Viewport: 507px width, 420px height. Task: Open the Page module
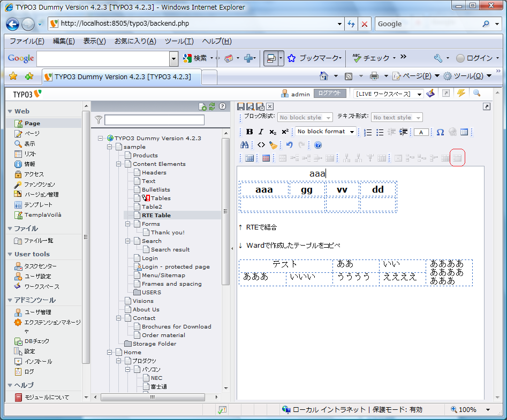coord(32,124)
